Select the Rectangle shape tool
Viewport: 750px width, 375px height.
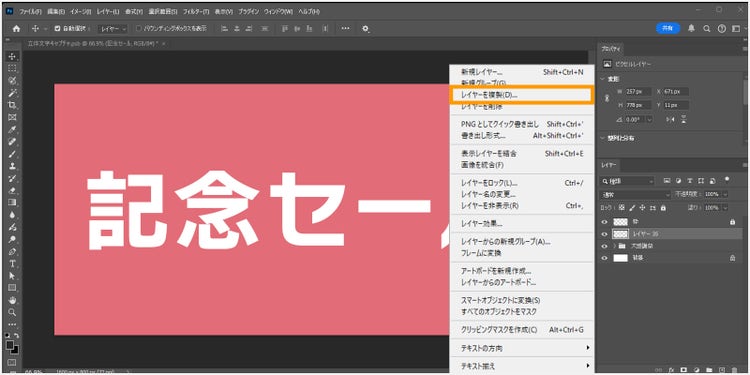click(12, 288)
